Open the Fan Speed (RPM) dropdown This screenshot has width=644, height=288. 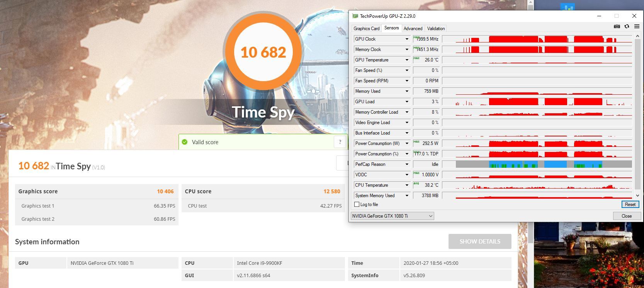pyautogui.click(x=407, y=81)
